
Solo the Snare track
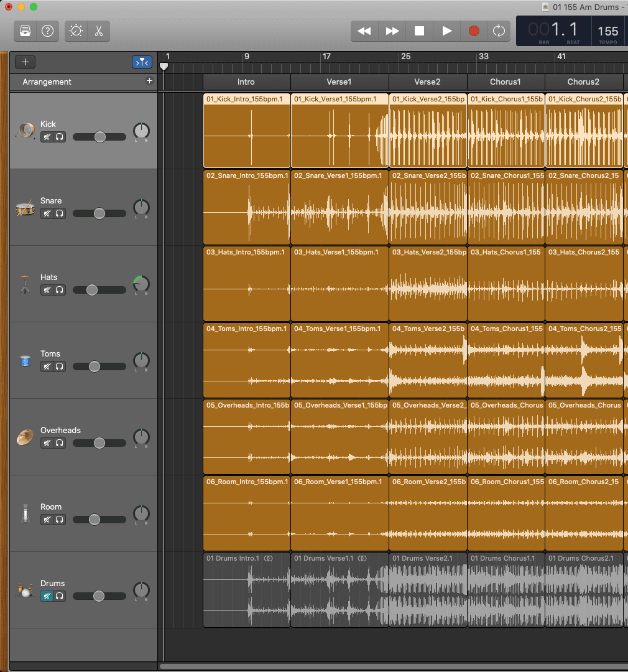[x=60, y=213]
